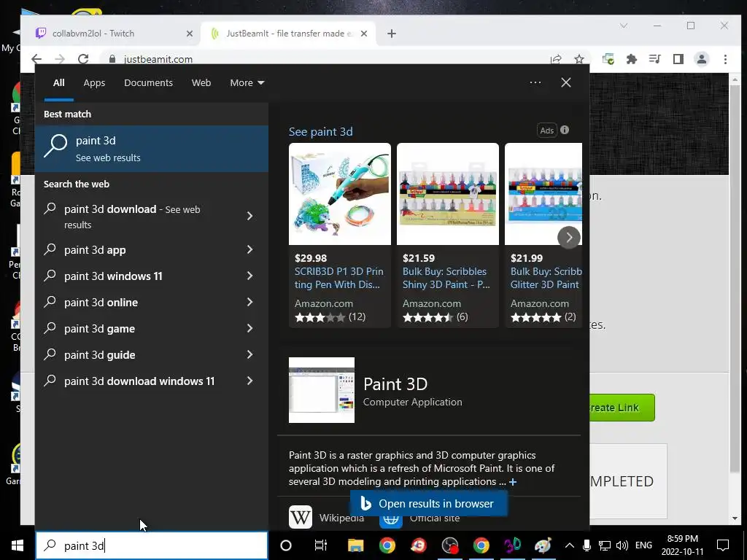Expand paint 3d app suggestion arrow
Screen dimensions: 747x560
249,249
